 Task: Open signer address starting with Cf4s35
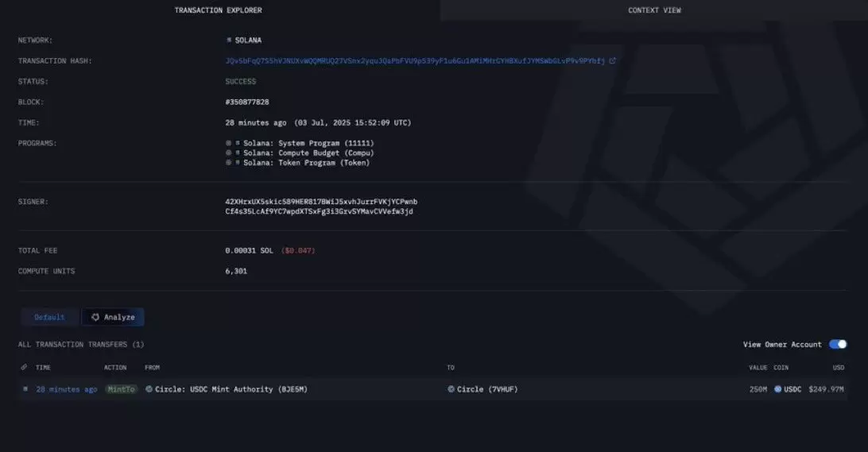click(319, 211)
